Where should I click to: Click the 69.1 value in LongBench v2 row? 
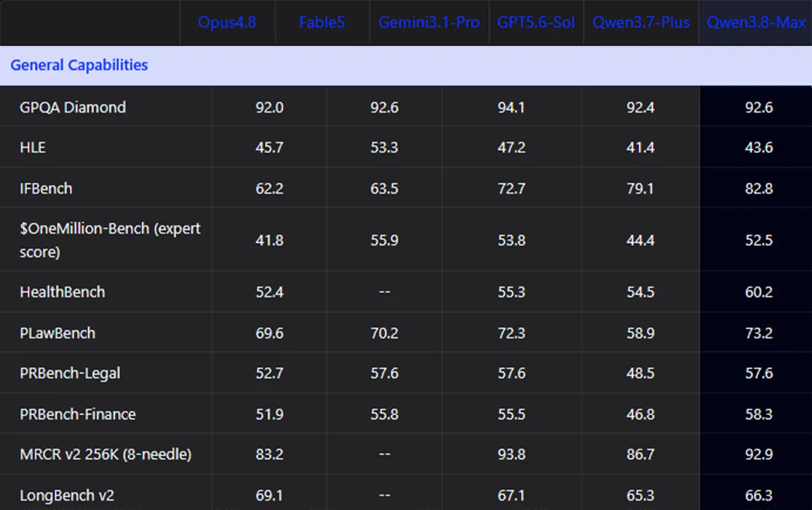point(269,495)
